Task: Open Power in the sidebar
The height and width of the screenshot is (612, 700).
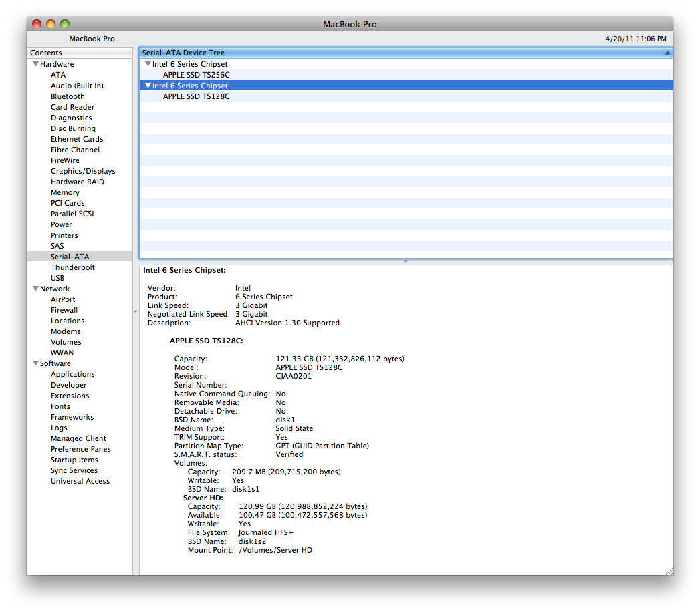Action: (x=61, y=224)
